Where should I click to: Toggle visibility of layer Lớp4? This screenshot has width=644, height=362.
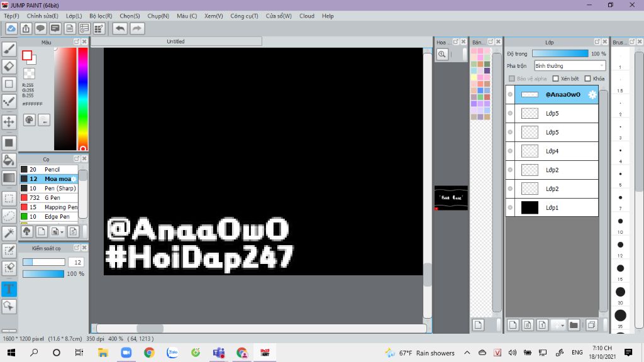pyautogui.click(x=510, y=151)
